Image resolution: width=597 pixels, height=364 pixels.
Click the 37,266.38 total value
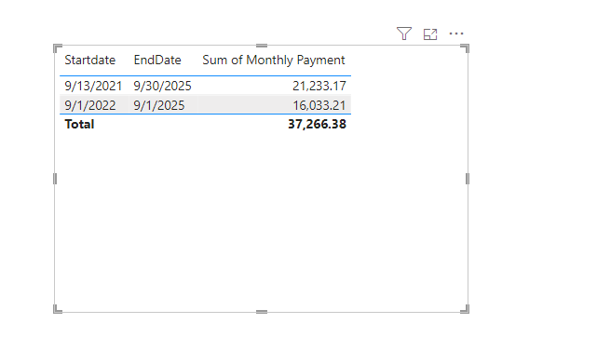click(317, 124)
